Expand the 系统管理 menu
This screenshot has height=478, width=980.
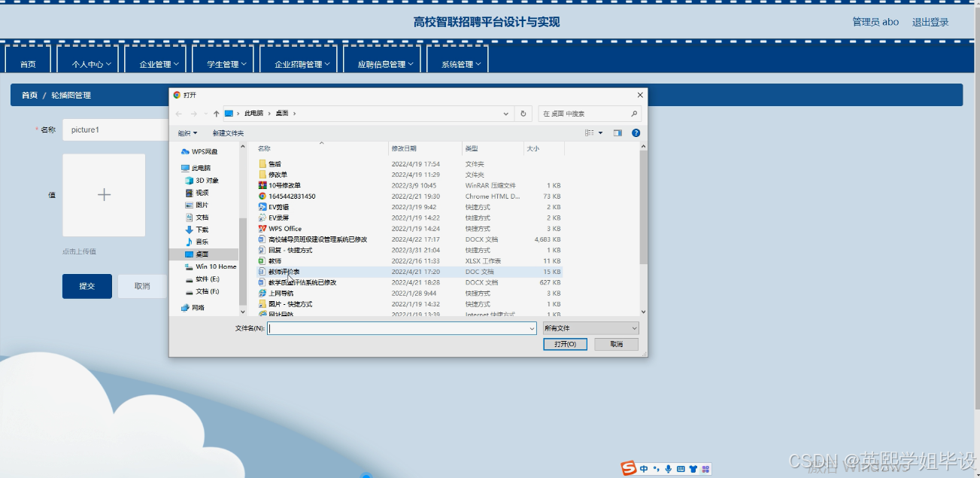pyautogui.click(x=460, y=64)
